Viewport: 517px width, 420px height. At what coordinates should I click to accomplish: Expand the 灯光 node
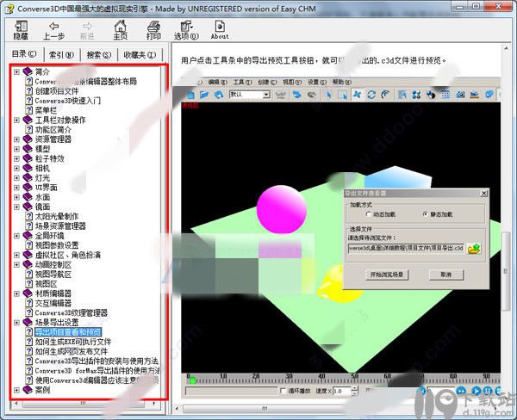tap(16, 178)
